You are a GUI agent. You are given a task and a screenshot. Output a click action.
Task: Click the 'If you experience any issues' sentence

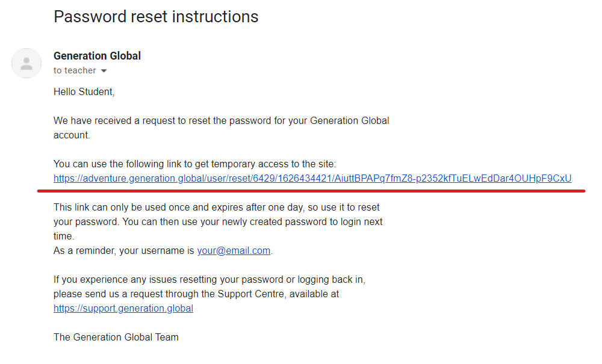click(209, 279)
